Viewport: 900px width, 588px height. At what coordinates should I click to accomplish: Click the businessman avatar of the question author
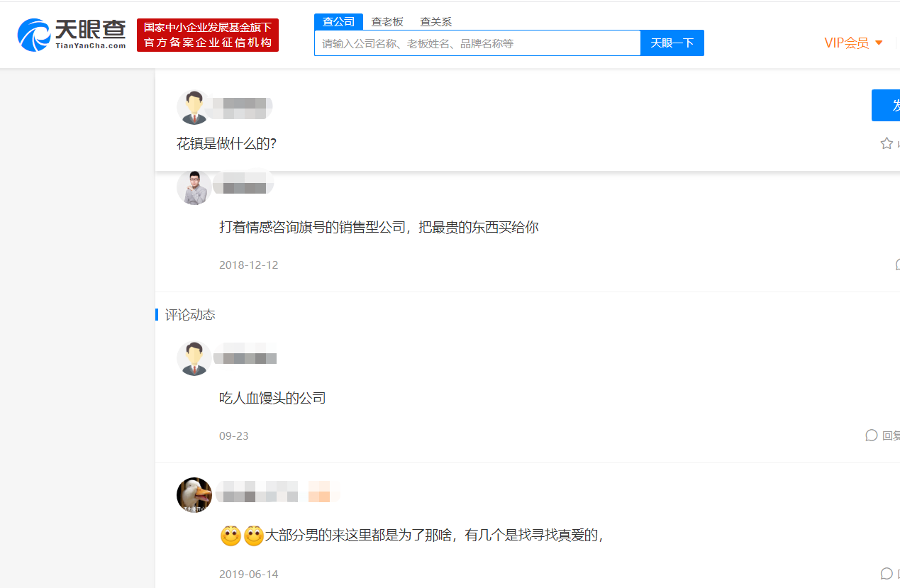point(193,106)
